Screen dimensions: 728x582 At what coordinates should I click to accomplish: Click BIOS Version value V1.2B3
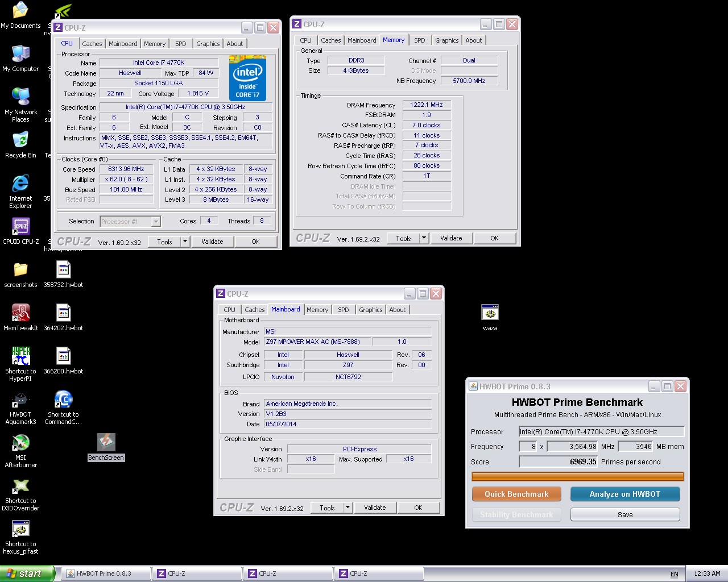click(348, 414)
